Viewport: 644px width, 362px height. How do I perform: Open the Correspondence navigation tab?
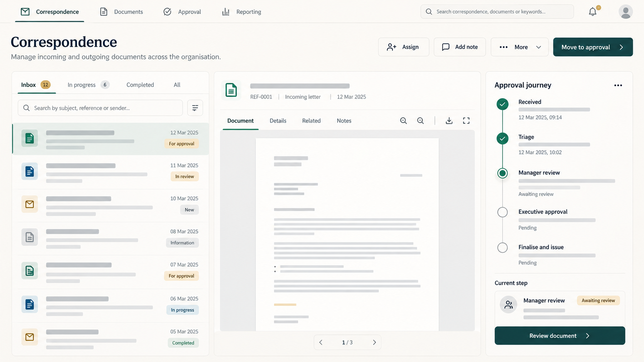click(50, 12)
